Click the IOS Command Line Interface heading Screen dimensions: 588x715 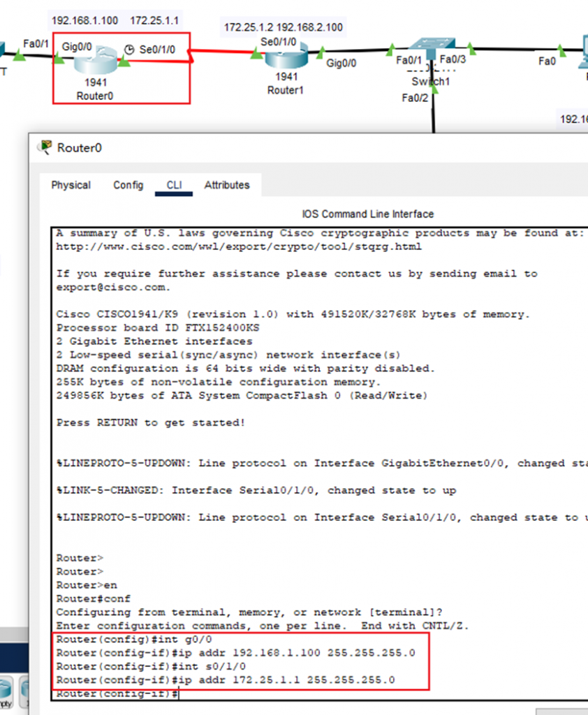point(367,214)
